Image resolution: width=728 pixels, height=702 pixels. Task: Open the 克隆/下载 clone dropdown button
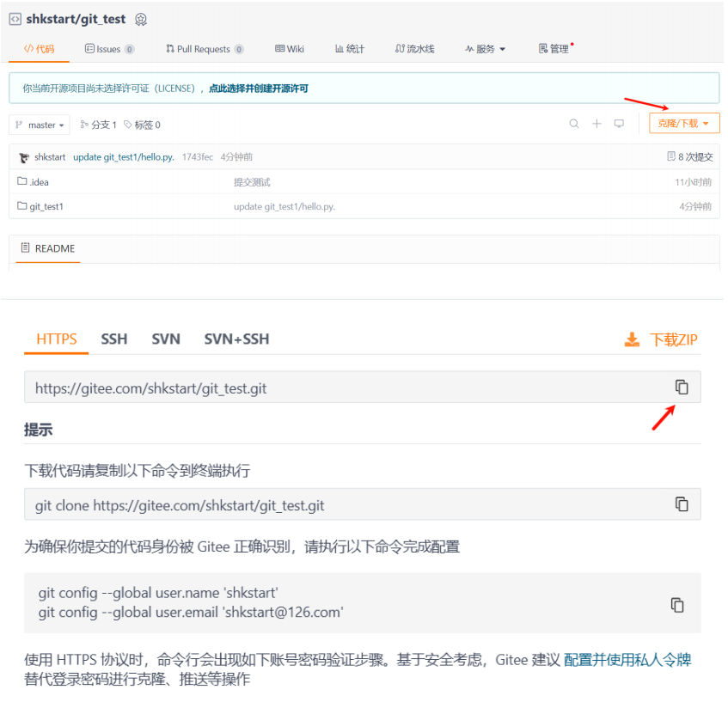point(684,124)
